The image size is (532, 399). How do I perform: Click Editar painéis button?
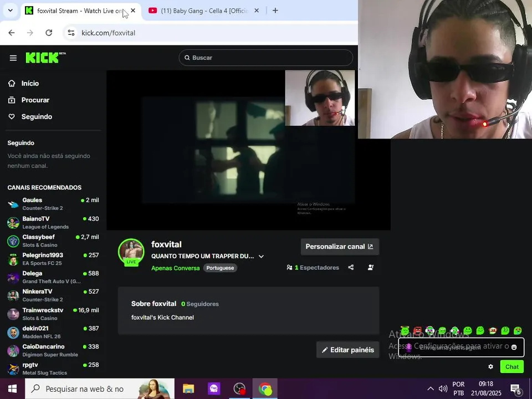[x=348, y=350]
